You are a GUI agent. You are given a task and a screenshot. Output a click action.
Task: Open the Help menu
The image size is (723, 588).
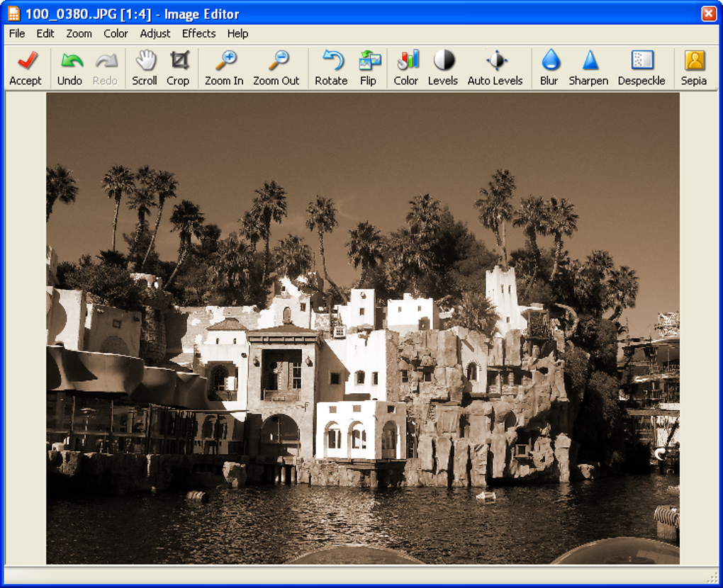237,33
